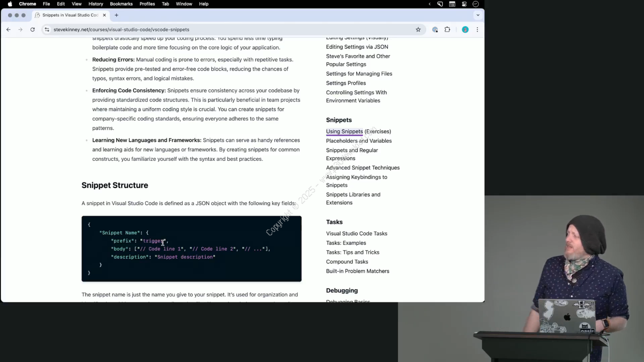Navigate to Visual Studio Code Tasks

356,233
